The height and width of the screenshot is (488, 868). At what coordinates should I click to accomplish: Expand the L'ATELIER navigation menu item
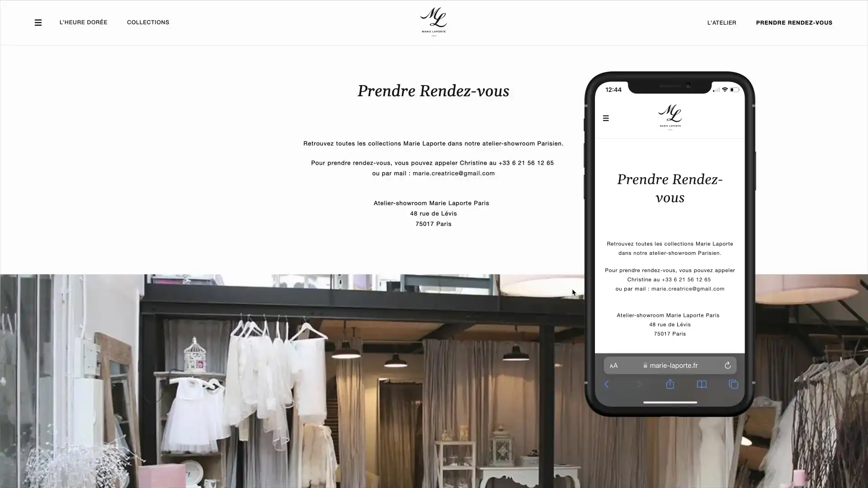point(722,23)
